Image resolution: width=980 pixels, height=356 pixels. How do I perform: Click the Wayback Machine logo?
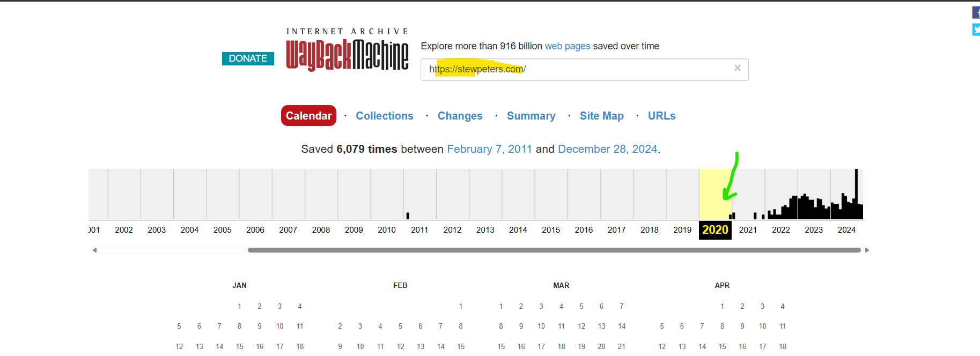pyautogui.click(x=347, y=49)
